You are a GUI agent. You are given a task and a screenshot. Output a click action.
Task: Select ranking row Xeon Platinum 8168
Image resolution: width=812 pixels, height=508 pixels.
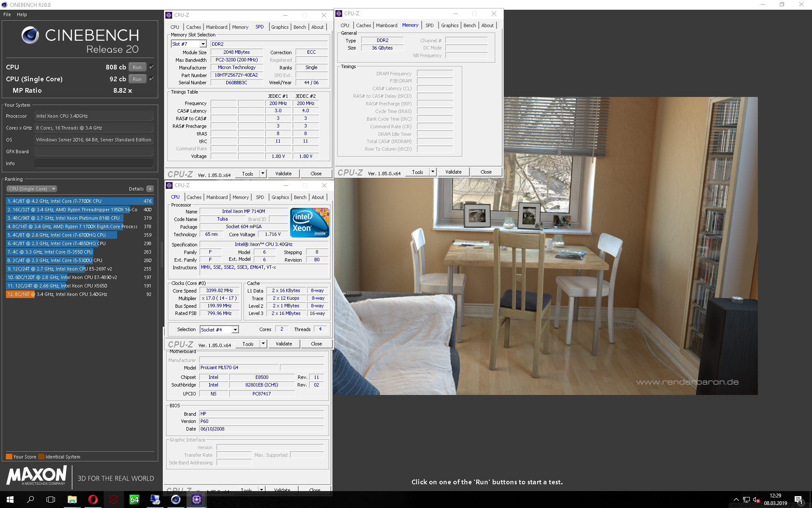tap(80, 218)
